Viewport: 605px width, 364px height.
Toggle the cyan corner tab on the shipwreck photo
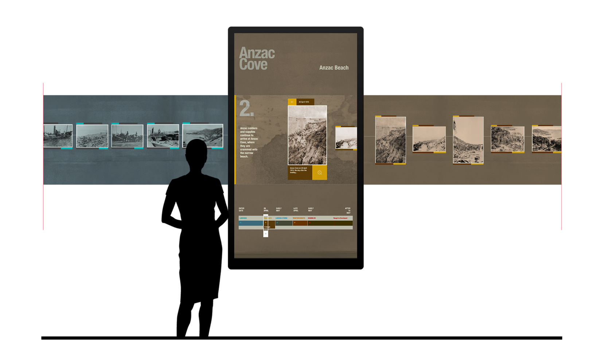(x=66, y=149)
